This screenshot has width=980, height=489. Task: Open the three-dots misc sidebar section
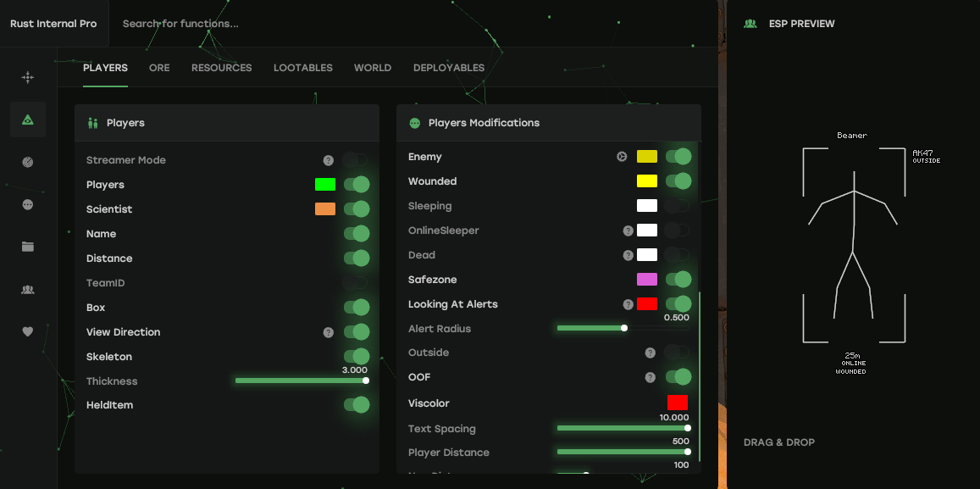(27, 204)
